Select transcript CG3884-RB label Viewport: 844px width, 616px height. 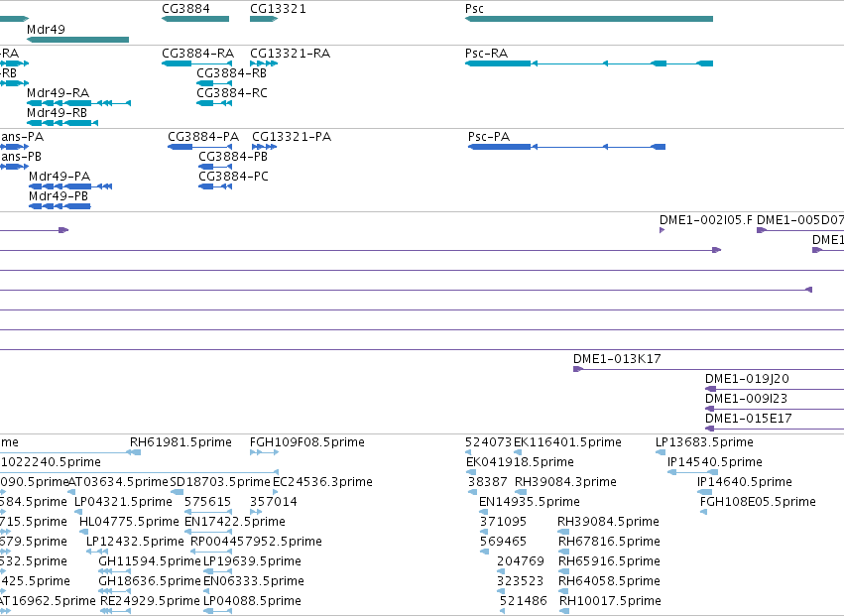231,73
